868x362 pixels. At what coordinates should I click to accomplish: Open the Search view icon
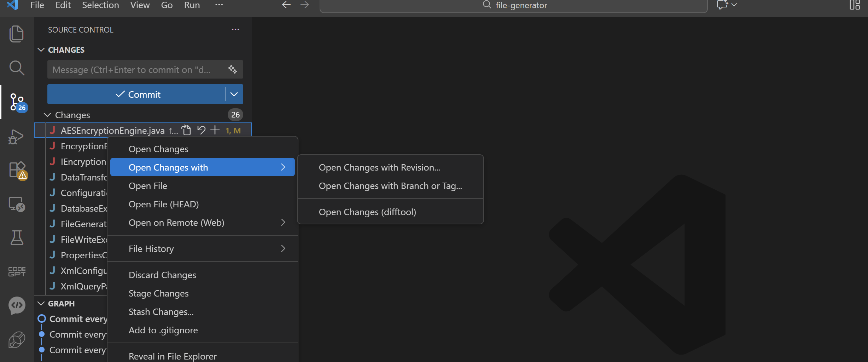(x=16, y=68)
